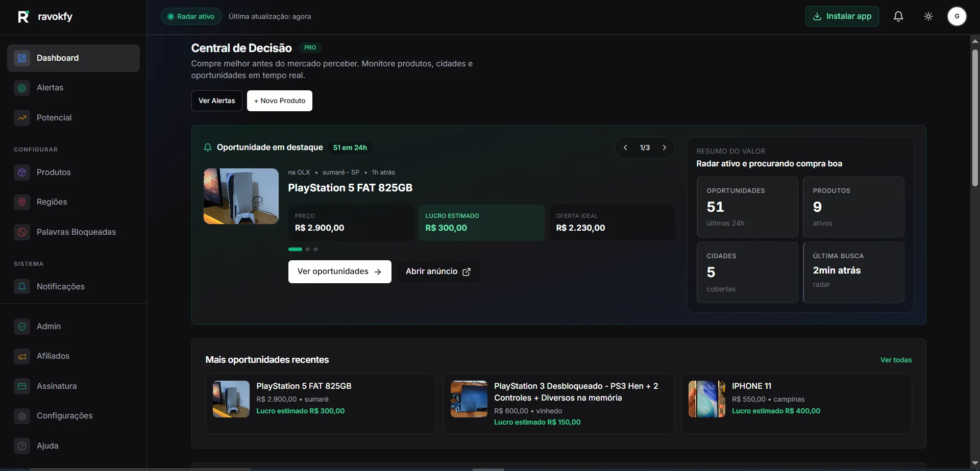Click the Produtos cube icon
This screenshot has height=471, width=980.
22,172
